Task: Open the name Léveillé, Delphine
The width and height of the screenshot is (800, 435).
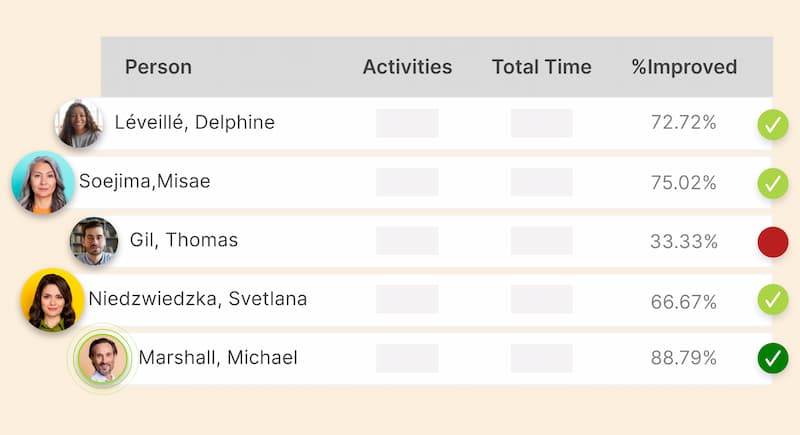Action: coord(195,123)
